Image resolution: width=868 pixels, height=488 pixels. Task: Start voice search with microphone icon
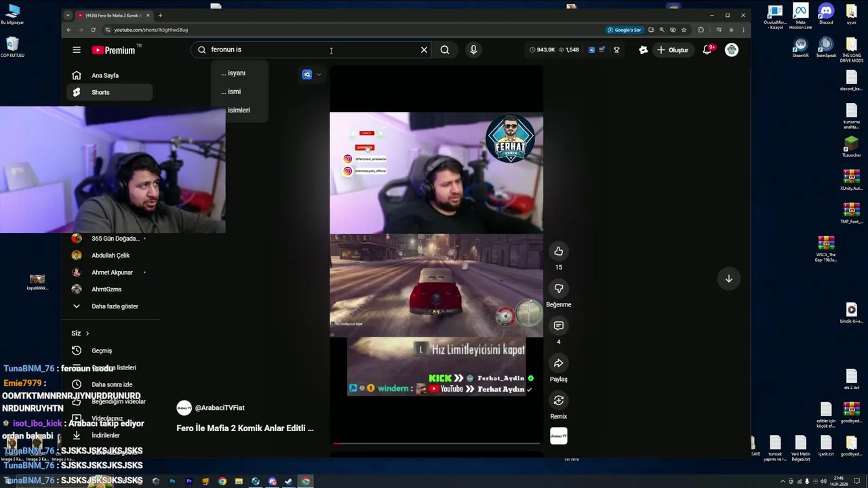point(473,49)
